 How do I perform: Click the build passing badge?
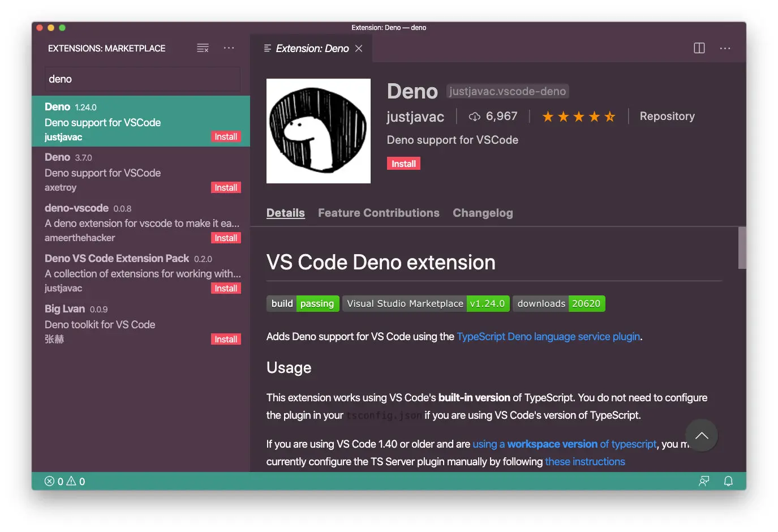click(303, 303)
